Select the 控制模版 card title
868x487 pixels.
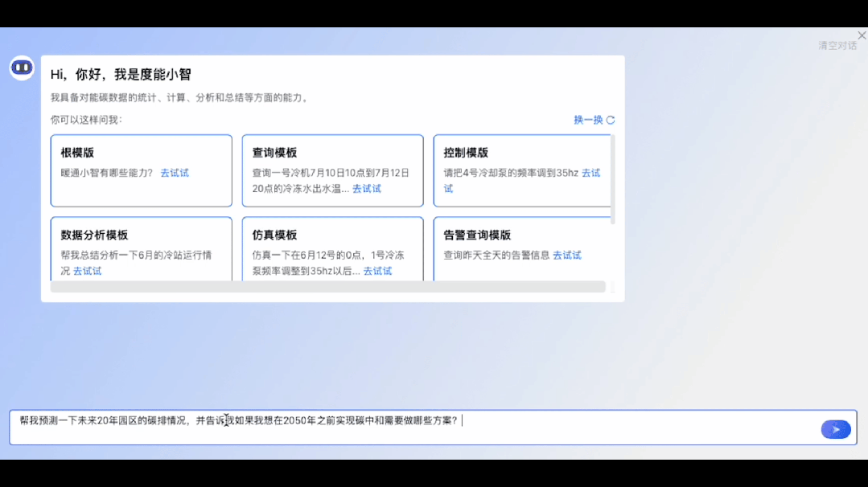coord(466,153)
